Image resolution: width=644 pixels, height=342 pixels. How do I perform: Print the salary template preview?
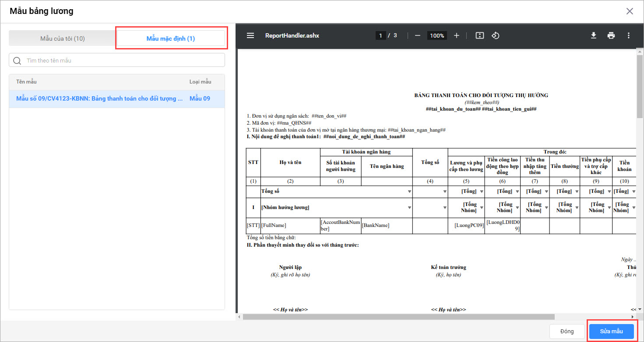tap(611, 35)
